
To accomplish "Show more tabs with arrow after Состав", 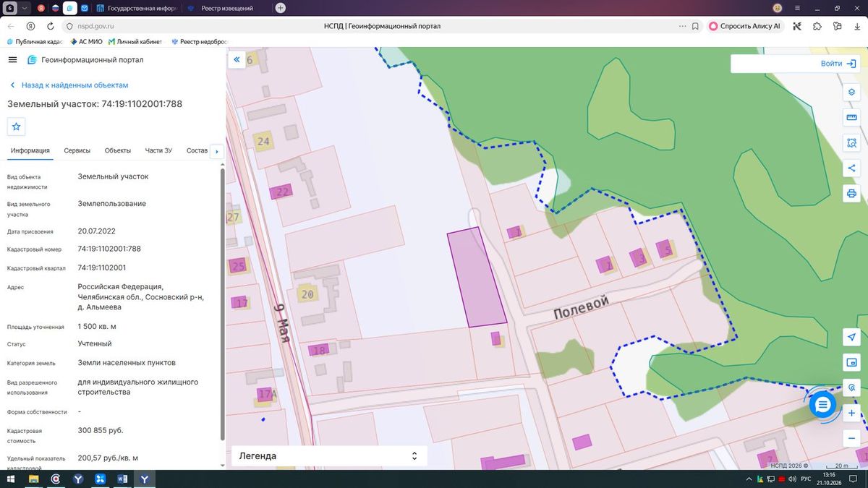I will click(216, 152).
